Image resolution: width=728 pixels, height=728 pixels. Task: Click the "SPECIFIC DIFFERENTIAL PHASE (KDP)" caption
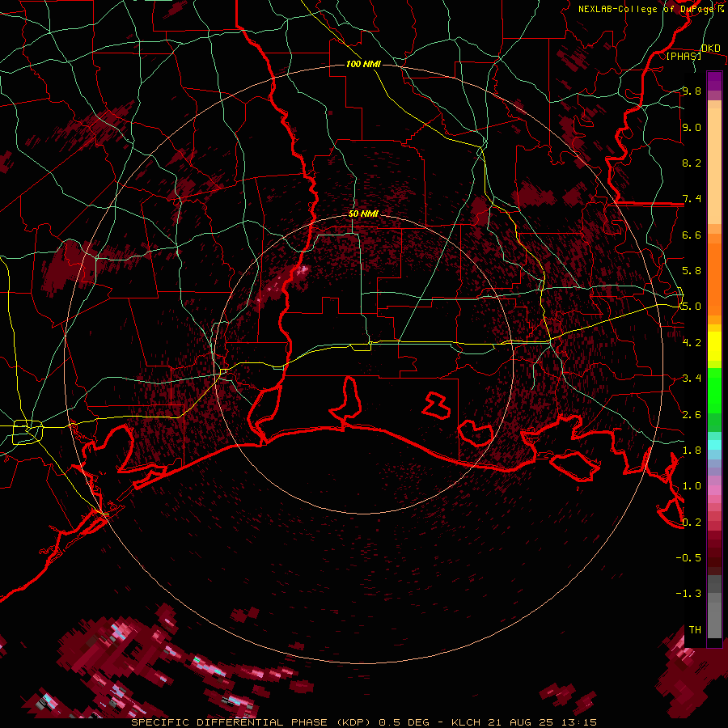[252, 722]
